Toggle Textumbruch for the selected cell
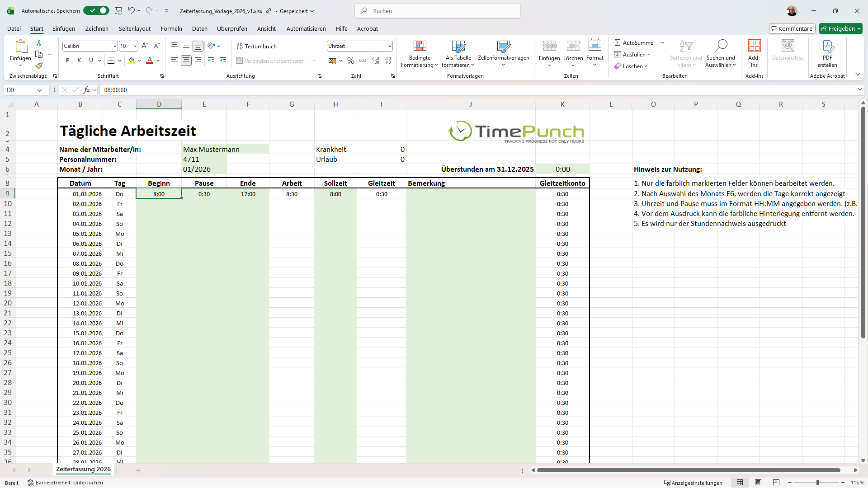The width and height of the screenshot is (868, 488). tap(256, 46)
